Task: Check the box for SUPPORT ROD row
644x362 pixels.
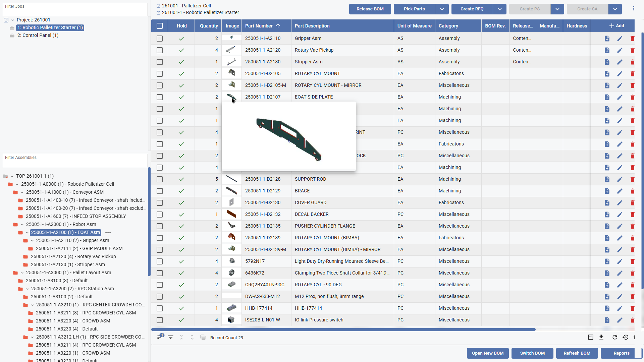Action: coord(160,179)
